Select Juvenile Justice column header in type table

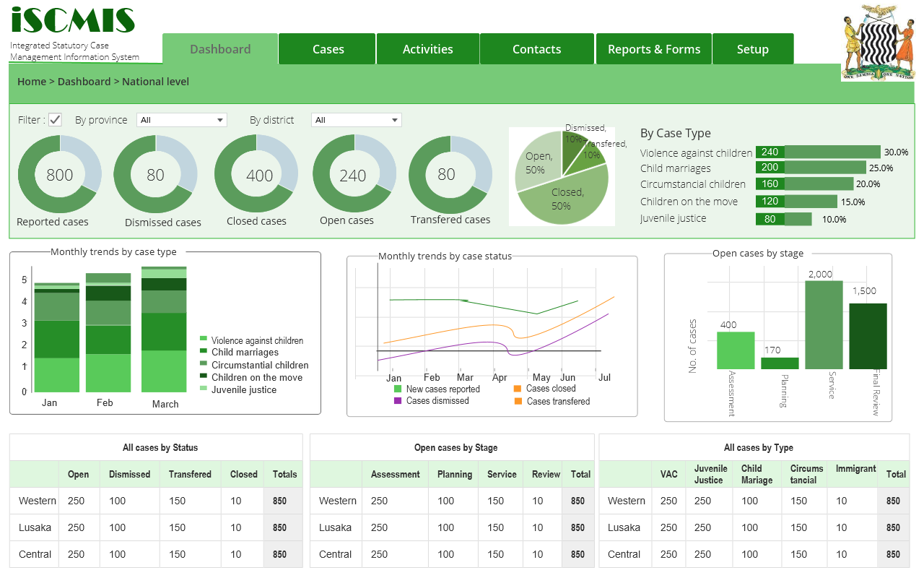[709, 475]
